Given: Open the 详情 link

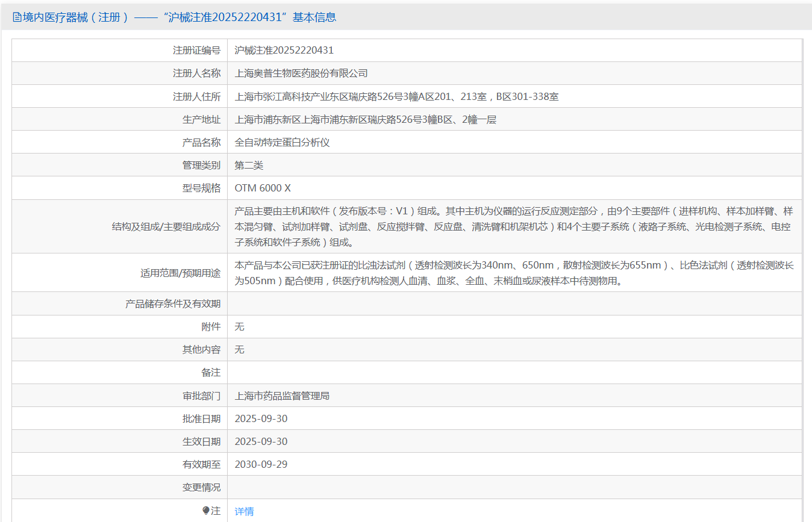Looking at the screenshot, I should click(244, 511).
